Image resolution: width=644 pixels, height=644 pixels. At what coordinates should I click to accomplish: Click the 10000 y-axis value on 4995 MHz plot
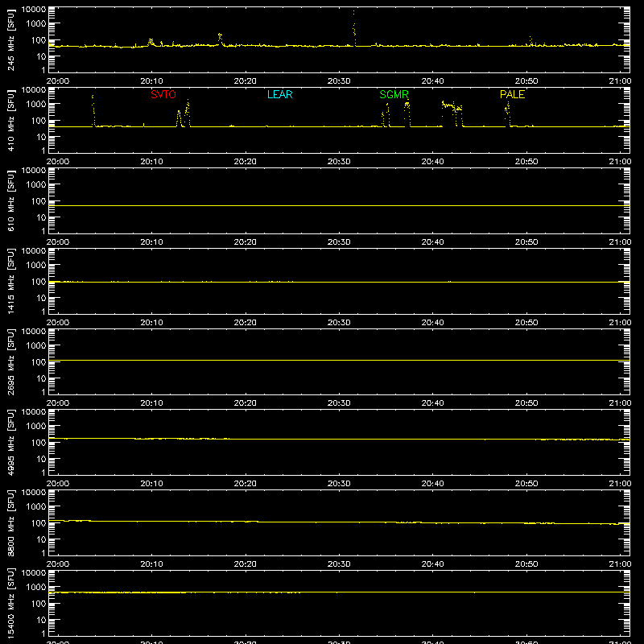coord(34,412)
